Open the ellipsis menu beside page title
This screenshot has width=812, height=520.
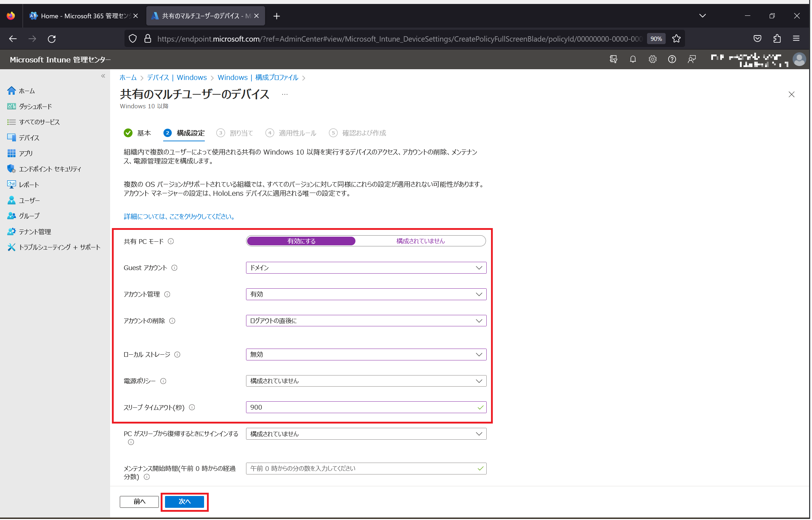pyautogui.click(x=285, y=95)
